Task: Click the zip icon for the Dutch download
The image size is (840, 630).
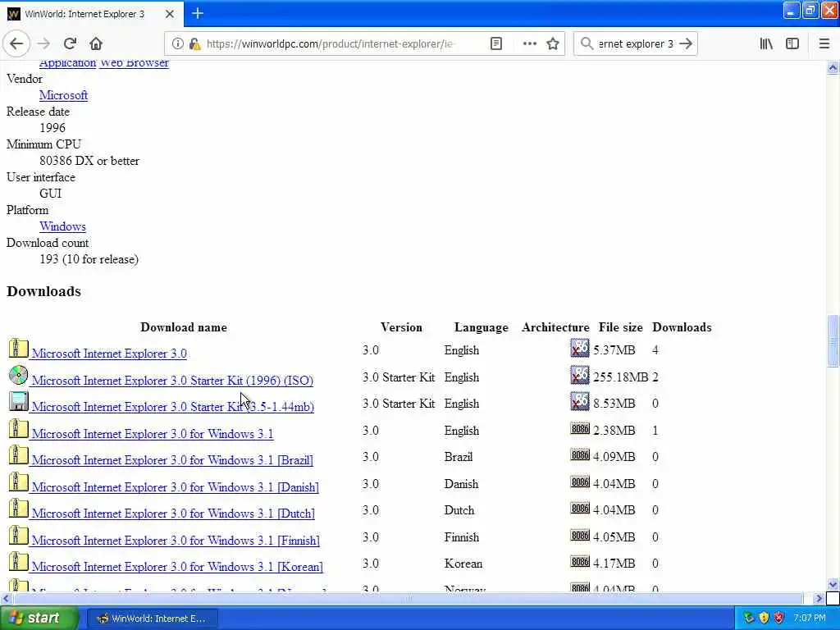Action: [18, 508]
